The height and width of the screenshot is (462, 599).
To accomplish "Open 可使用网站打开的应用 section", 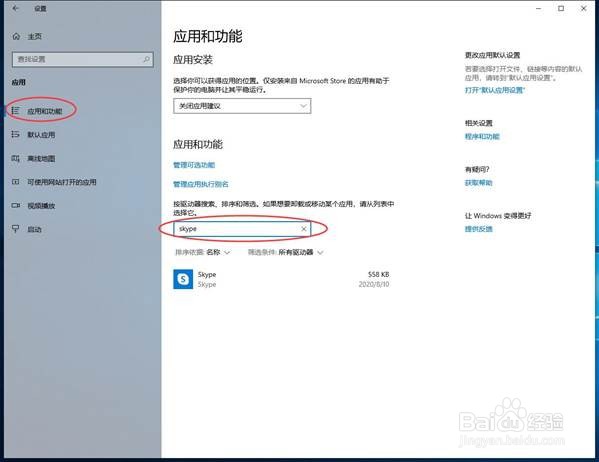I will click(x=62, y=182).
